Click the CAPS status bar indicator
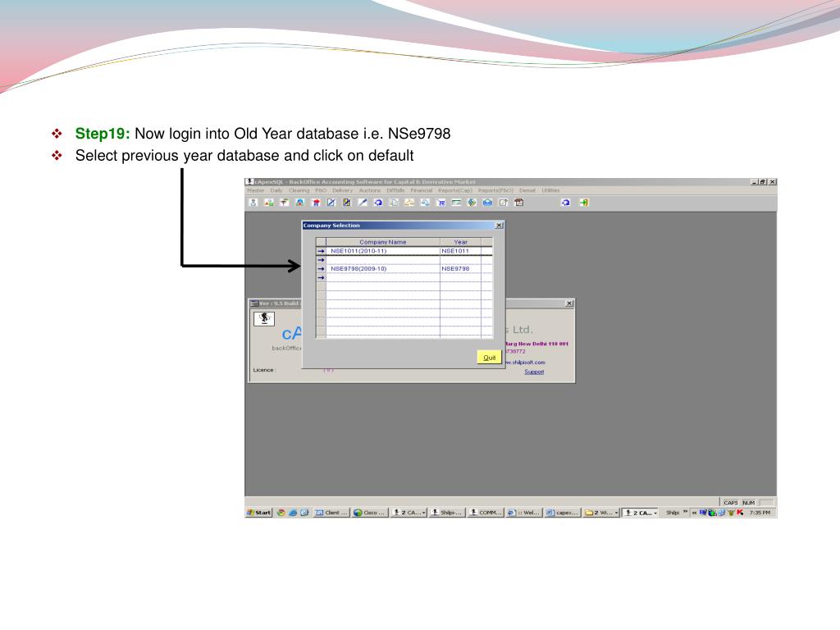This screenshot has width=840, height=630. (730, 503)
